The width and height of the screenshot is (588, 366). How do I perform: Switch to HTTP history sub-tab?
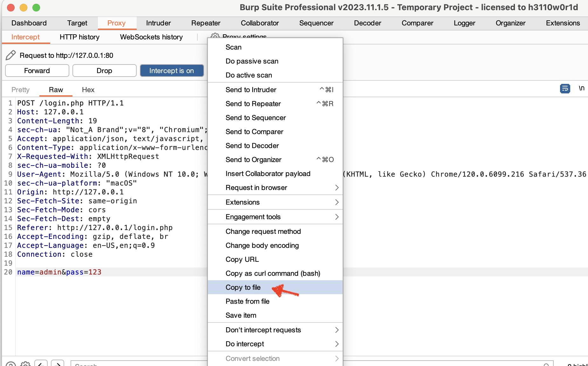point(79,37)
